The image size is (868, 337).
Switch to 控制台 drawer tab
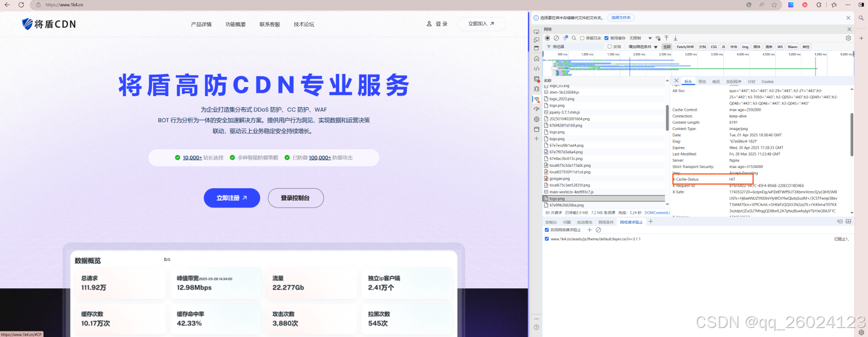[x=551, y=222]
